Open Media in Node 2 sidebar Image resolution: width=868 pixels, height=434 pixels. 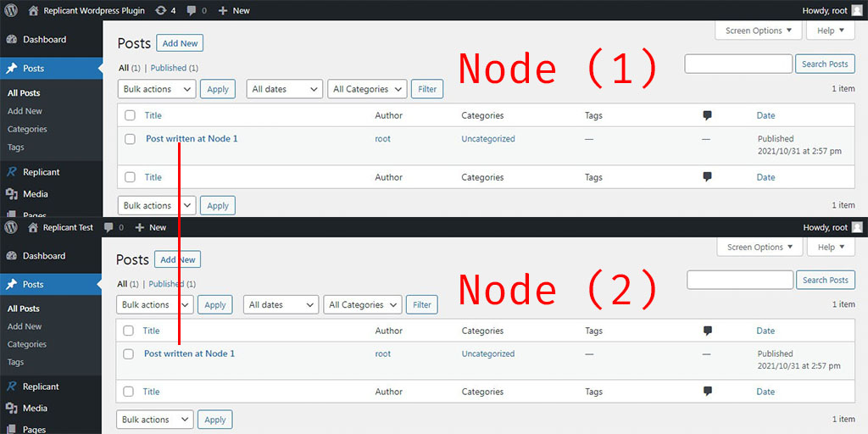click(x=51, y=408)
